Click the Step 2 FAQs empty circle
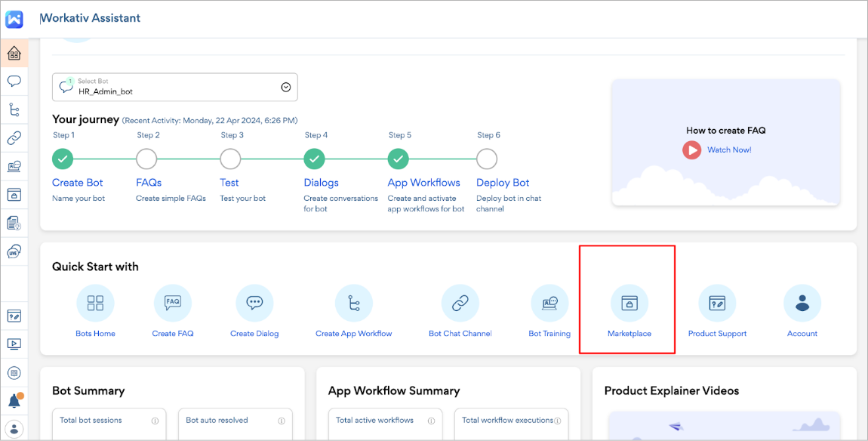This screenshot has width=868, height=441. tap(146, 159)
